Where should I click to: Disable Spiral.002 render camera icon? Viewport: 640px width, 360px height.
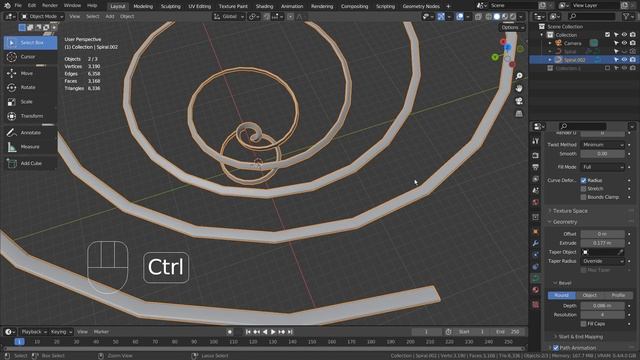pyautogui.click(x=632, y=60)
